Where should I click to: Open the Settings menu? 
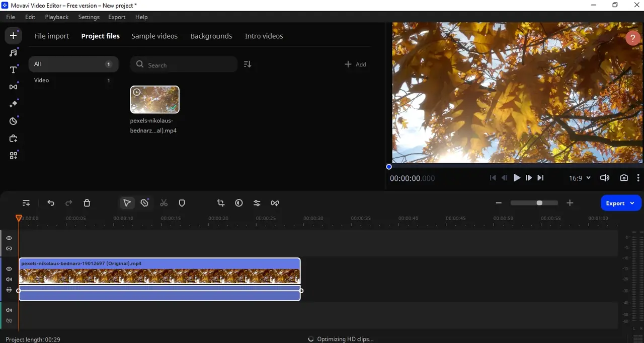89,17
